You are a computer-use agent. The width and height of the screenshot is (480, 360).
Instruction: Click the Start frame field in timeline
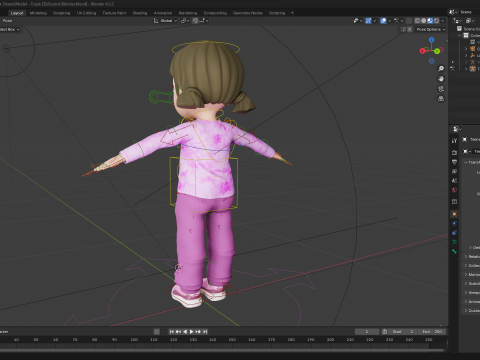click(x=403, y=332)
